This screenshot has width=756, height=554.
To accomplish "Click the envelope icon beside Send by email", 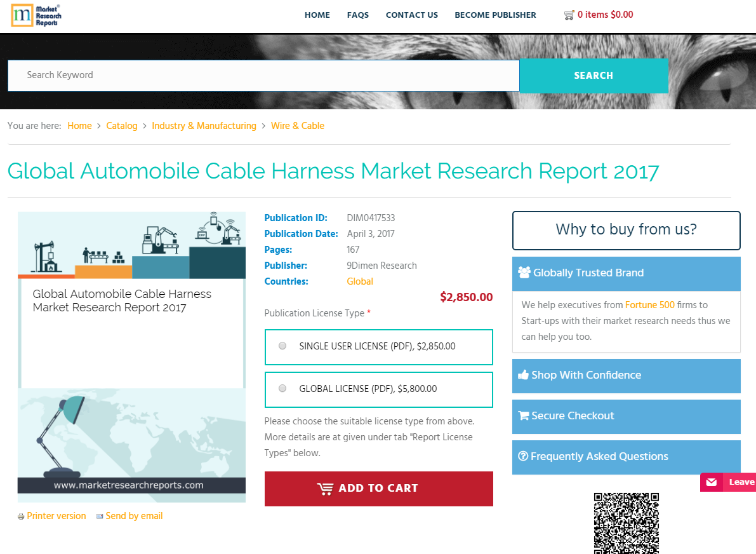I will [x=100, y=517].
